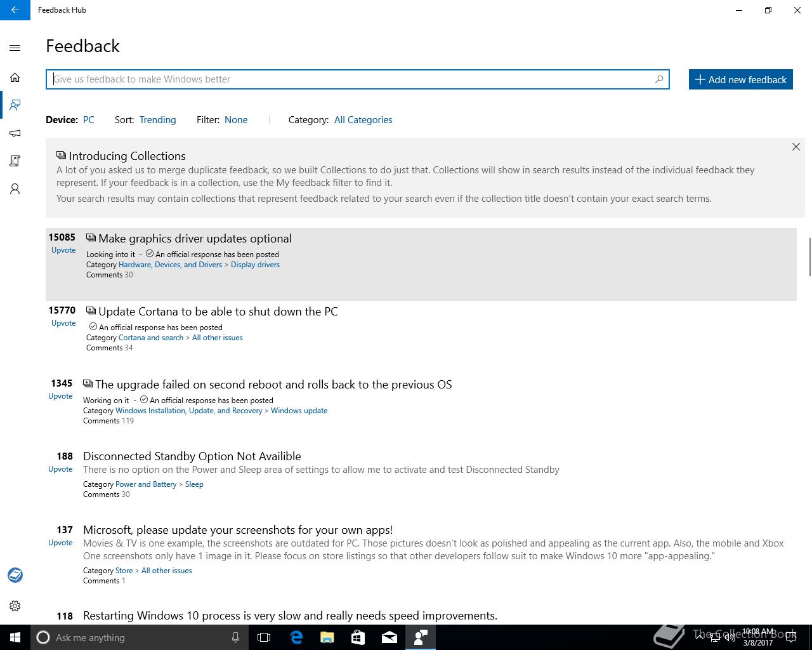Image resolution: width=812 pixels, height=650 pixels.
Task: Click Power and Battery category link
Action: [x=146, y=484]
